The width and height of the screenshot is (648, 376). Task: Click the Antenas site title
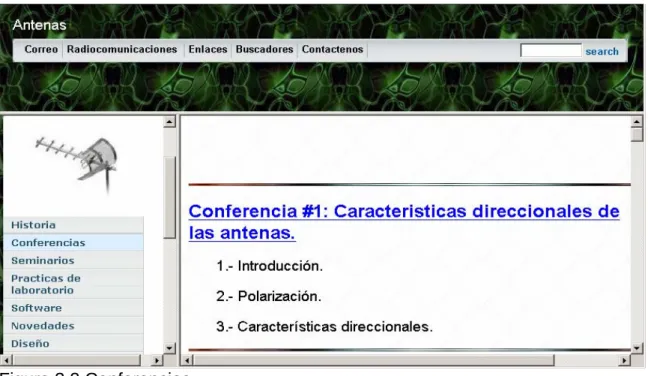click(39, 25)
